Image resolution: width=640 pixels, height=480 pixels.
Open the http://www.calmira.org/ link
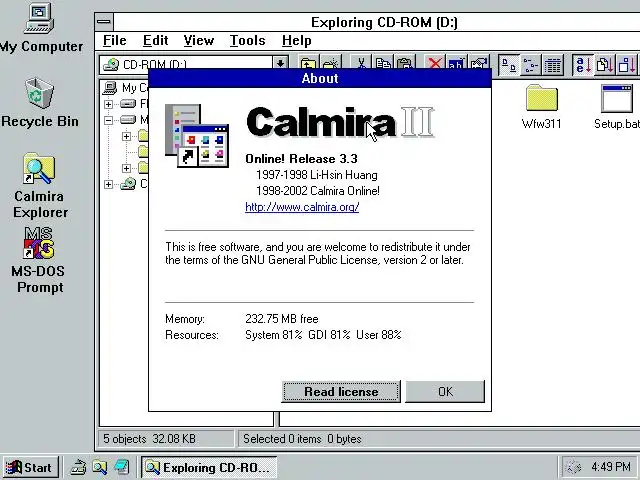pos(302,207)
